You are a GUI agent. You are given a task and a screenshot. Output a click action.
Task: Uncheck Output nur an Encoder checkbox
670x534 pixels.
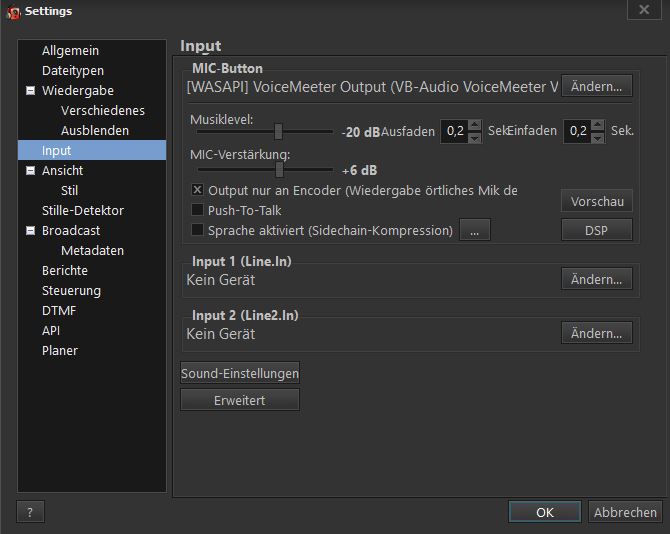pos(197,190)
